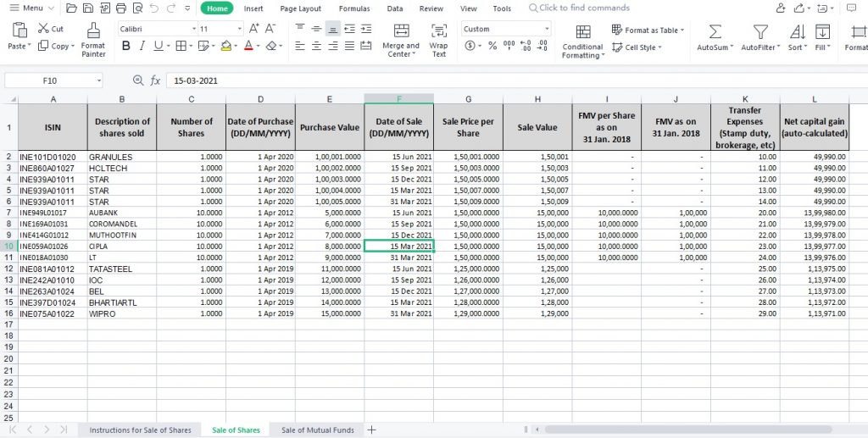Switch to the Data tab

tap(395, 8)
